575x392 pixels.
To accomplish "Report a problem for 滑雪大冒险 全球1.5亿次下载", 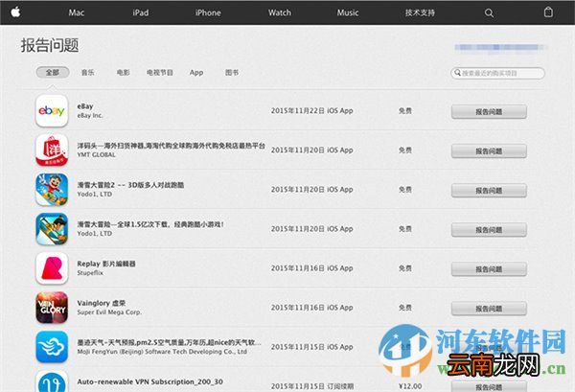I will (489, 230).
